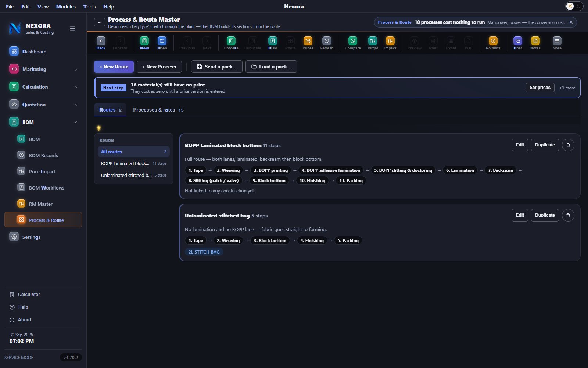Open Prices from the toolbar
The height and width of the screenshot is (368, 588).
click(308, 43)
